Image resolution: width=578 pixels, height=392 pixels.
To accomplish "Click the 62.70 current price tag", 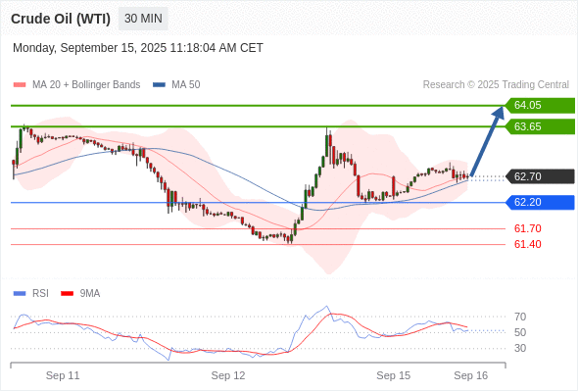I will coord(540,176).
